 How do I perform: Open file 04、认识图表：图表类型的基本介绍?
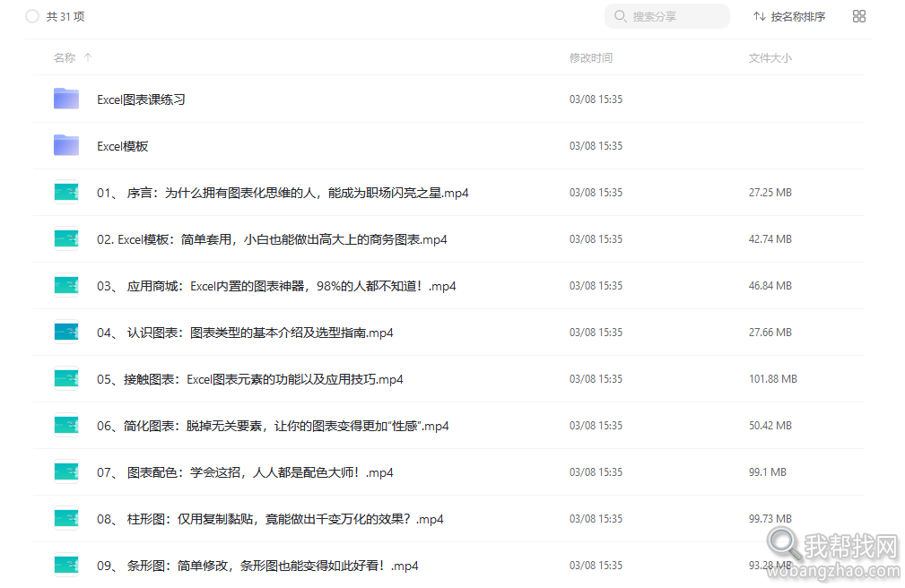pyautogui.click(x=245, y=333)
